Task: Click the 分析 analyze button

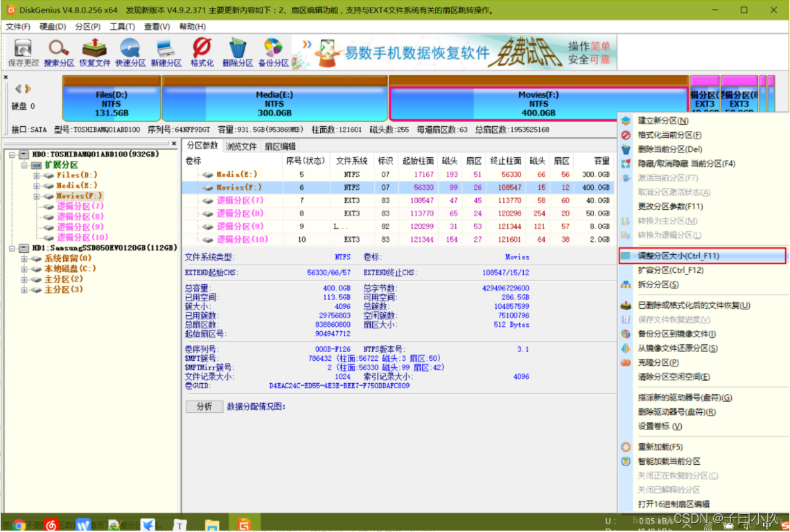Action: point(204,407)
